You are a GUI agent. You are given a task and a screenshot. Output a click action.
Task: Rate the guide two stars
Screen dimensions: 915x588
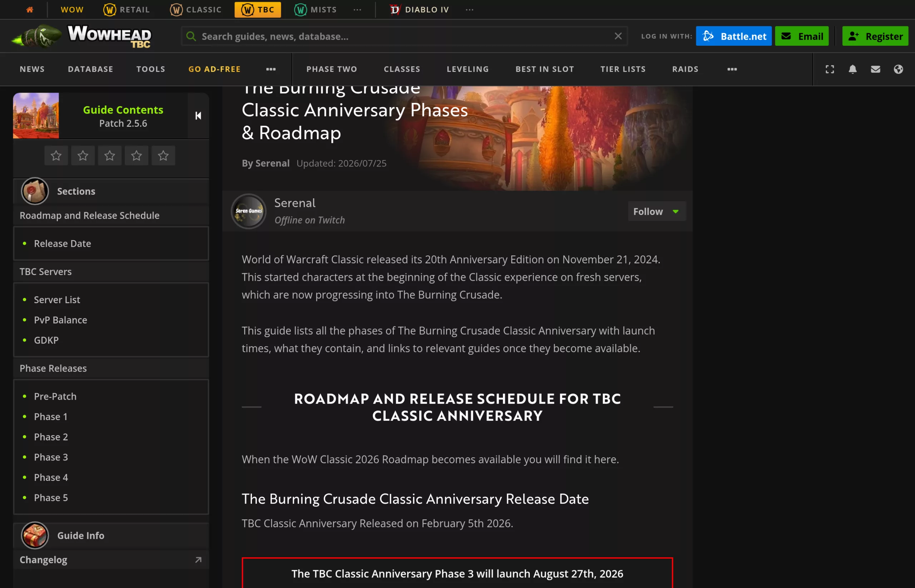83,155
